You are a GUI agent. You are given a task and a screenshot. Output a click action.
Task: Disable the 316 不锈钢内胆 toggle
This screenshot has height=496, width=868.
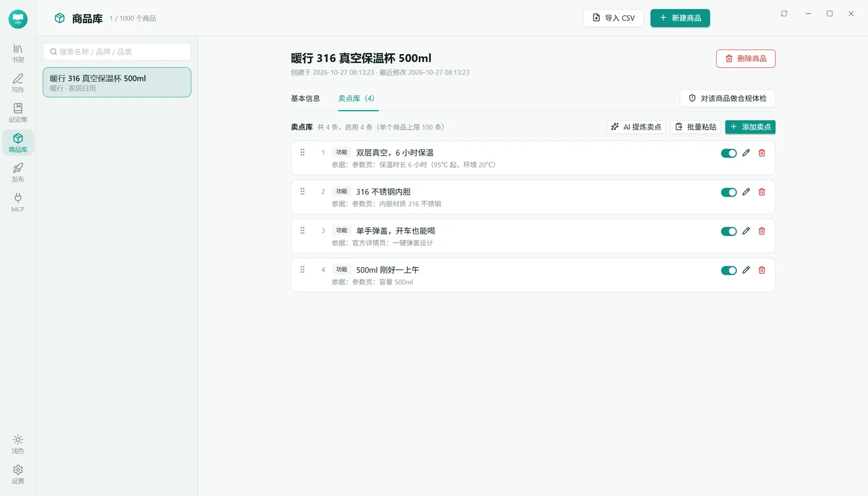click(x=729, y=192)
